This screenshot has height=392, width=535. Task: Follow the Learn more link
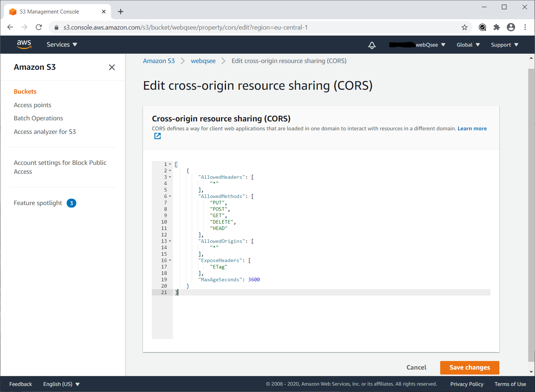pos(472,129)
